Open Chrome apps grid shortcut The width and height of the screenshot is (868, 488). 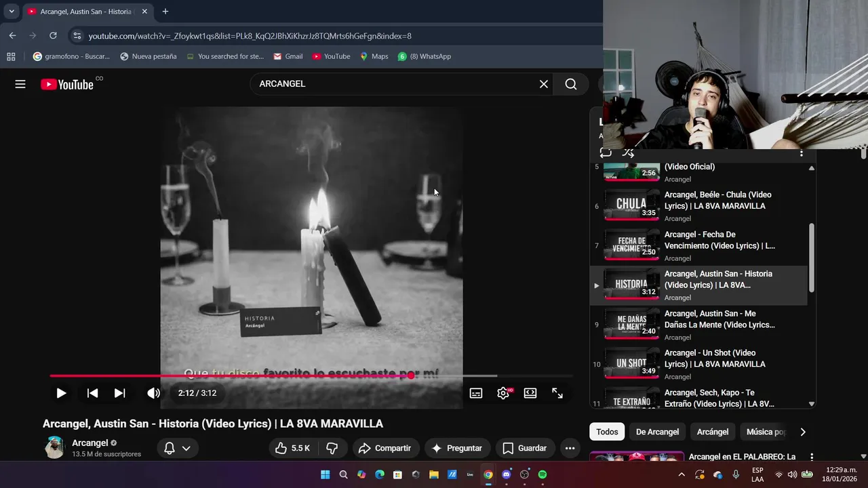coord(11,56)
